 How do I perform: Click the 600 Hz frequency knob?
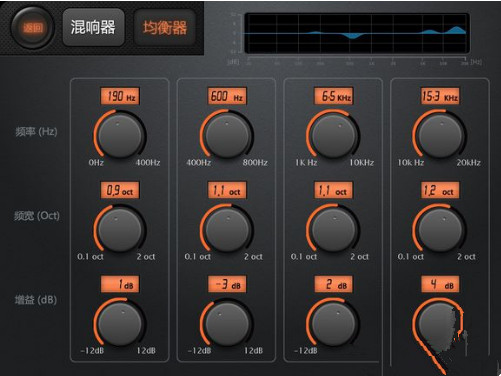point(227,136)
